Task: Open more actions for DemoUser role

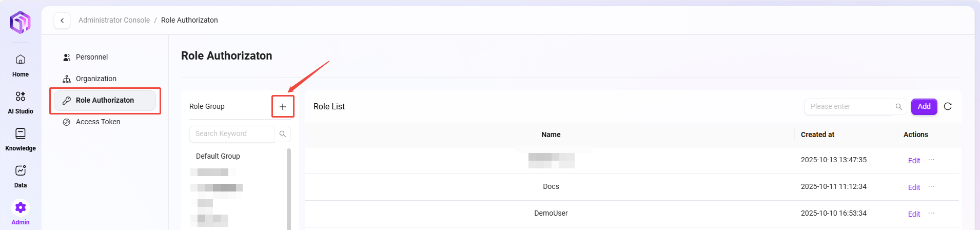Action: pos(931,214)
